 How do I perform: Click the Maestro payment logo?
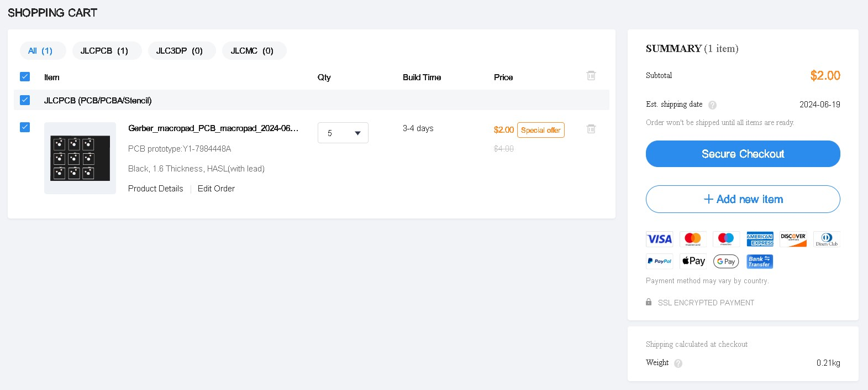[726, 239]
